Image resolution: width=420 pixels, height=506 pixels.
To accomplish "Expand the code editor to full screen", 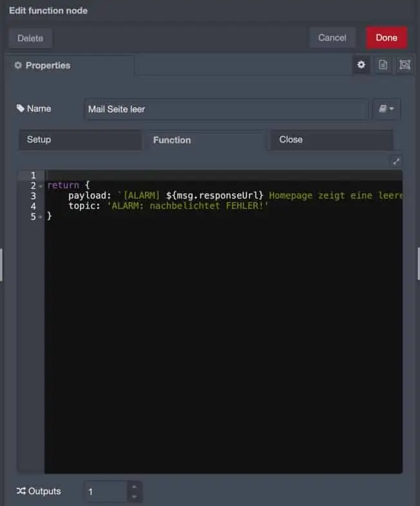I will coord(397,161).
